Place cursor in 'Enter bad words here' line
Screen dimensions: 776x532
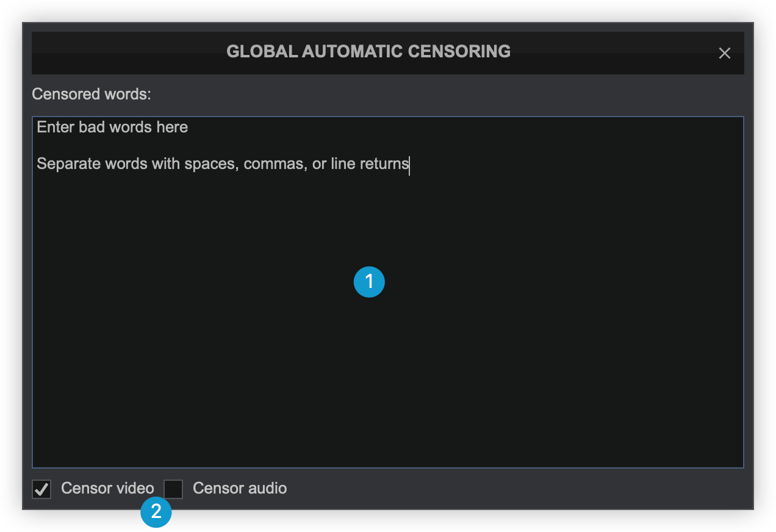coord(112,128)
